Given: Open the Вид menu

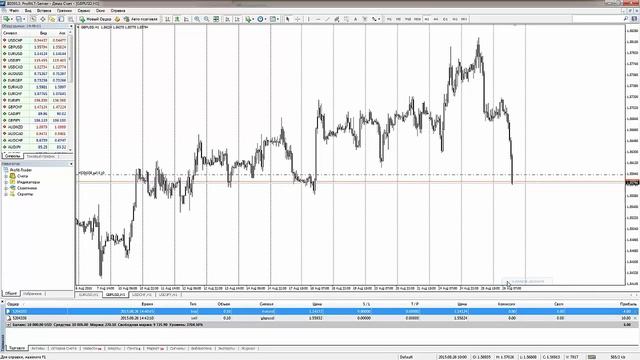Looking at the screenshot, I should [x=28, y=11].
